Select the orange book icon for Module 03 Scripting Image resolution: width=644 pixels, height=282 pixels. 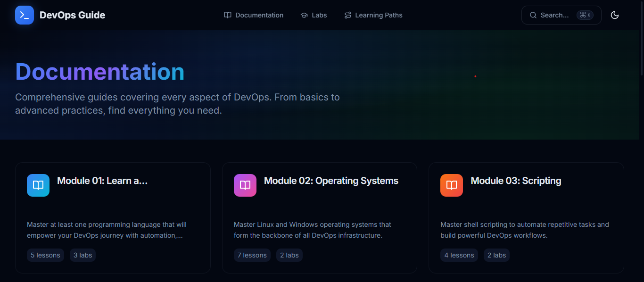point(451,185)
